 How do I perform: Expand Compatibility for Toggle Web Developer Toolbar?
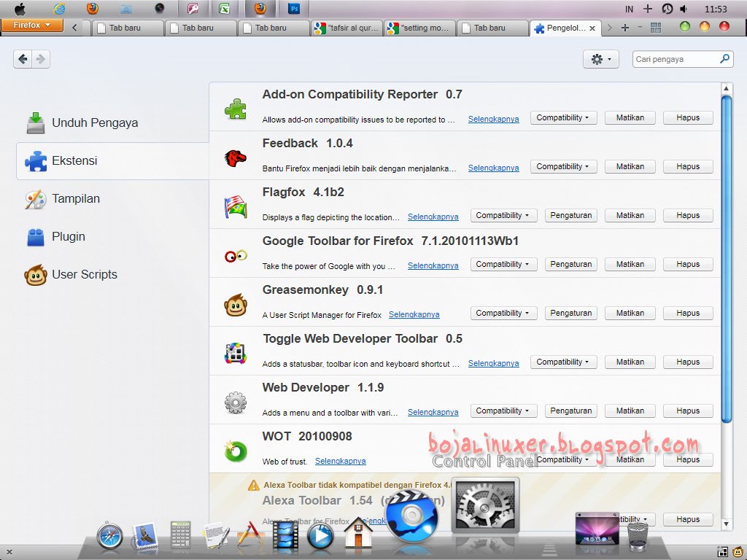[564, 362]
